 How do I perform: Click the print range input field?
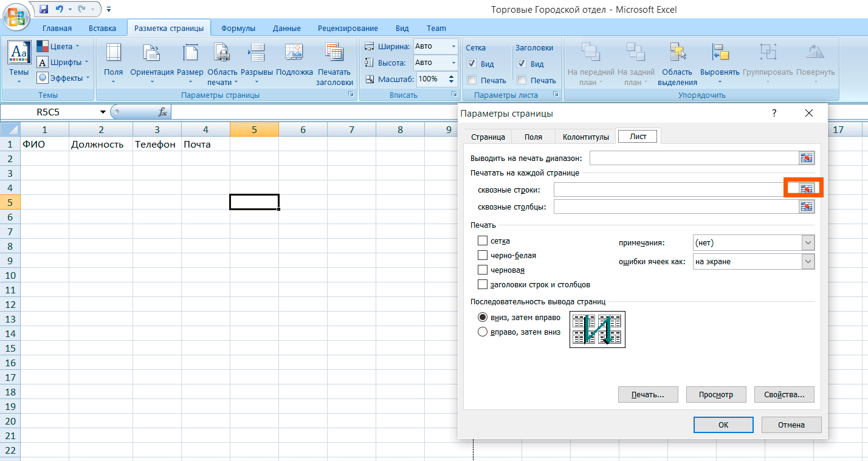pyautogui.click(x=694, y=158)
